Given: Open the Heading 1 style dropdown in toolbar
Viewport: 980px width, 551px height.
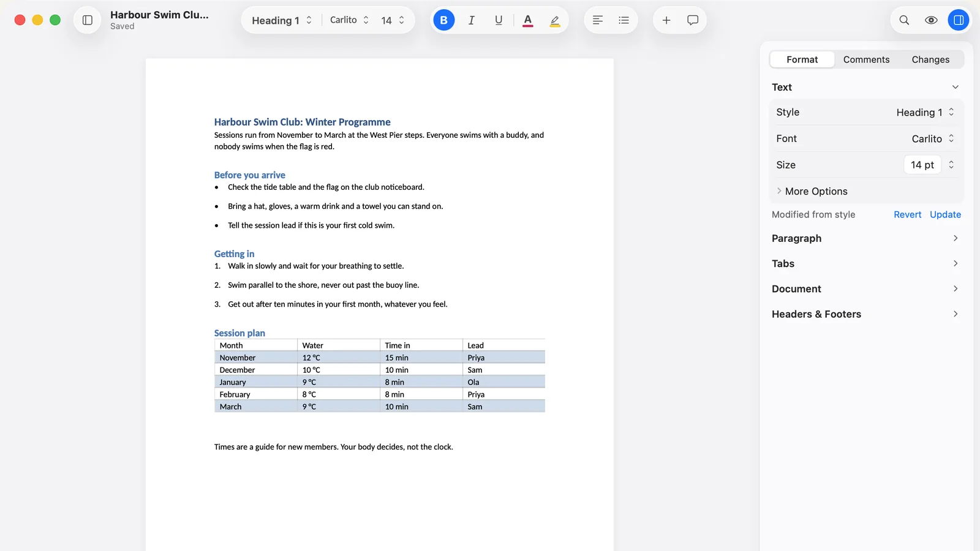Looking at the screenshot, I should coord(282,20).
